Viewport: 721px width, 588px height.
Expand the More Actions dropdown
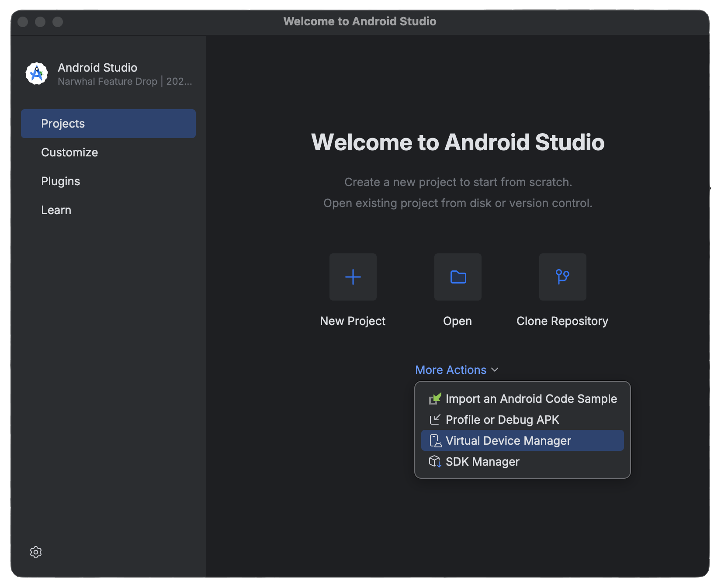457,370
